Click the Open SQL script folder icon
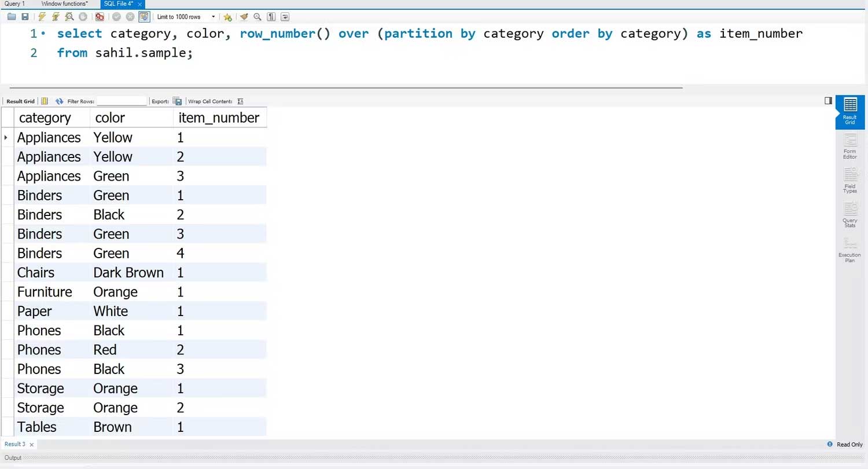Screen dimensions: 868x469 pyautogui.click(x=12, y=17)
